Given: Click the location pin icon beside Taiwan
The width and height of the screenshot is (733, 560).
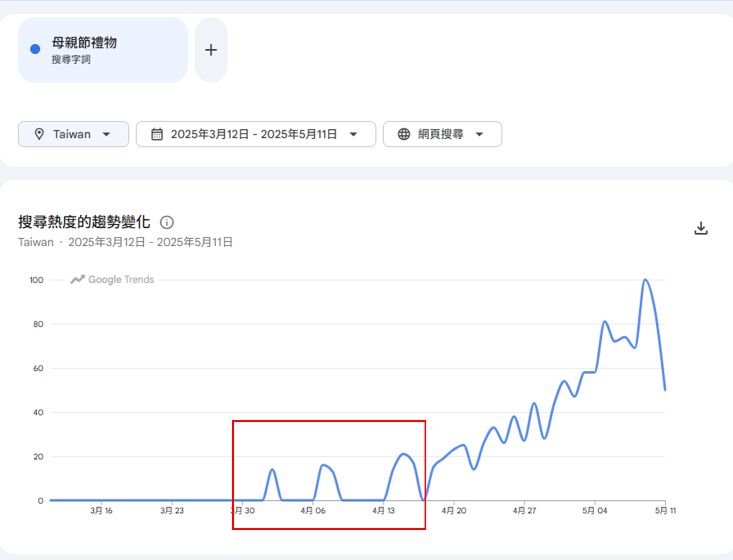Looking at the screenshot, I should click(x=39, y=134).
